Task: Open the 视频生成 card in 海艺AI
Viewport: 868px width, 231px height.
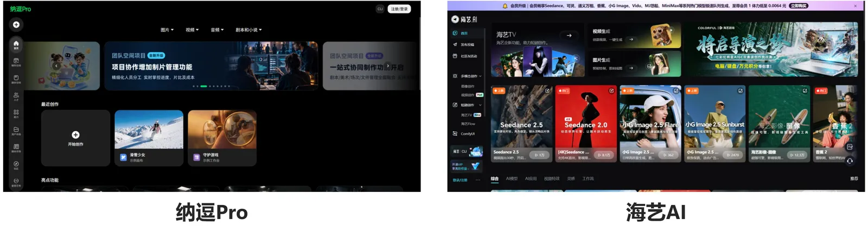Action: pyautogui.click(x=634, y=36)
